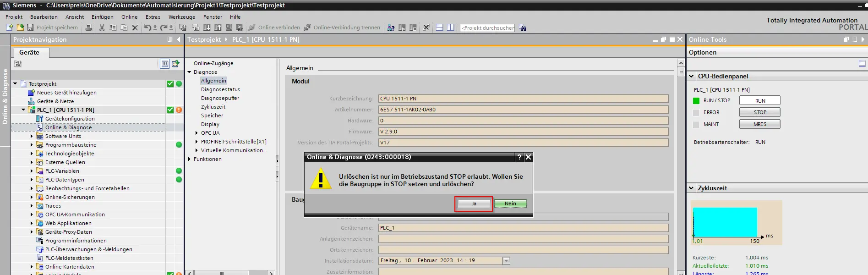This screenshot has height=275, width=868.
Task: Click the paste clipboard icon
Action: click(124, 27)
